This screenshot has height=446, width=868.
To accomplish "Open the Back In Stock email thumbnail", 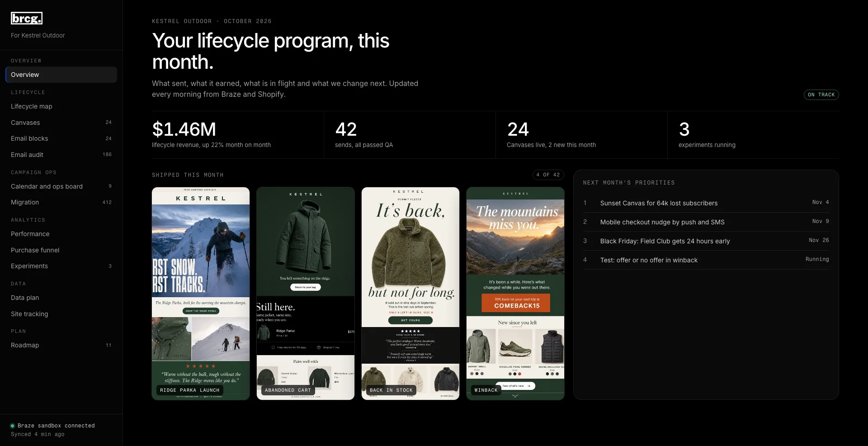I will coord(410,294).
